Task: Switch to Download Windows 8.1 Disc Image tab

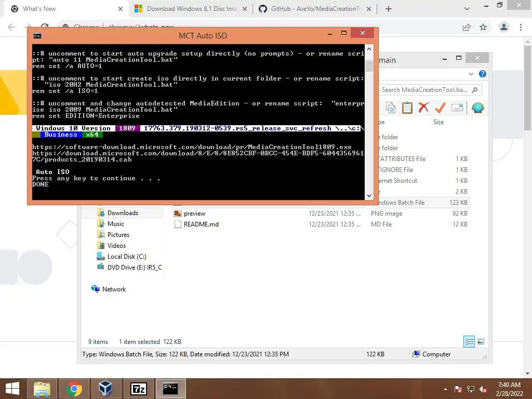Action: pyautogui.click(x=192, y=9)
